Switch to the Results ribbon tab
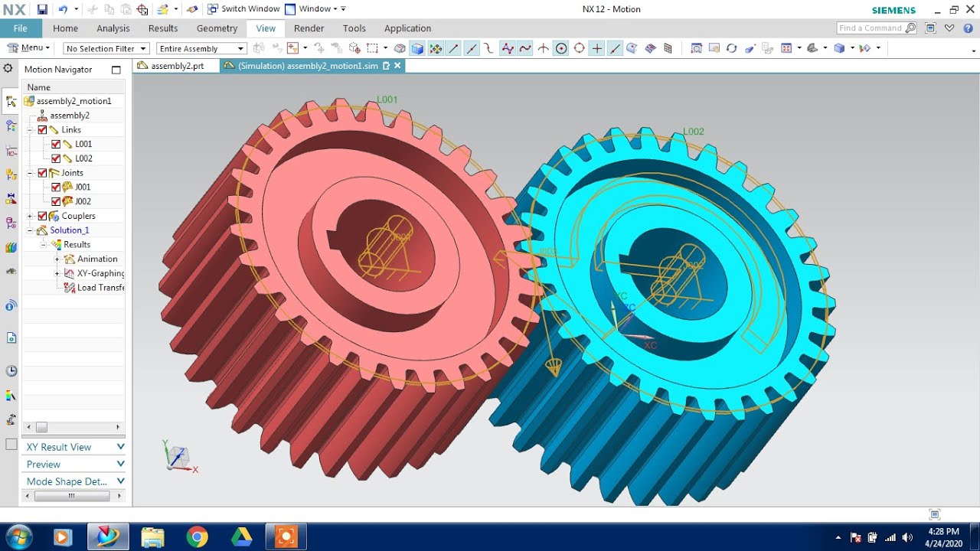The image size is (980, 551). point(163,28)
